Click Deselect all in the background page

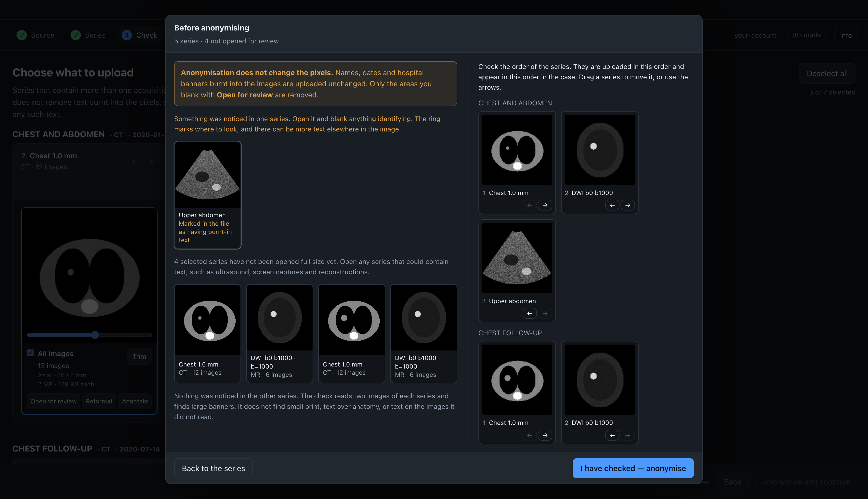coord(827,73)
